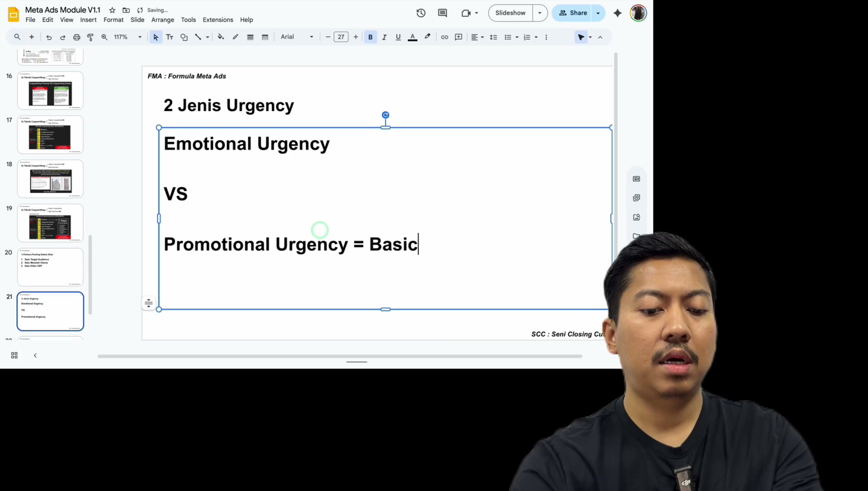868x491 pixels.
Task: Open the text align dropdown
Action: click(477, 37)
